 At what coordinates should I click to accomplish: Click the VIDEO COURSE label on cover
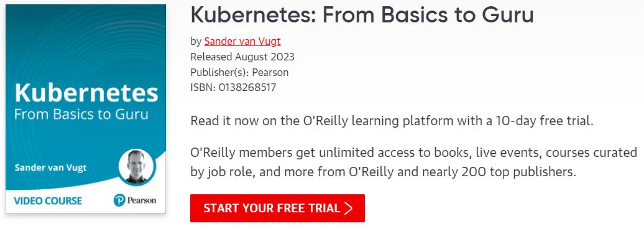click(x=48, y=201)
